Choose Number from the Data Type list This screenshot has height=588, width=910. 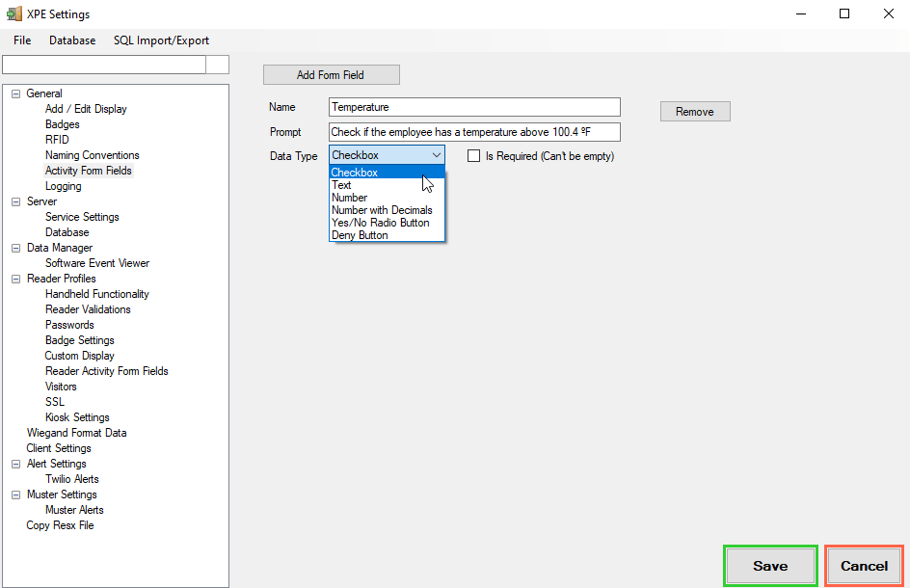click(387, 198)
